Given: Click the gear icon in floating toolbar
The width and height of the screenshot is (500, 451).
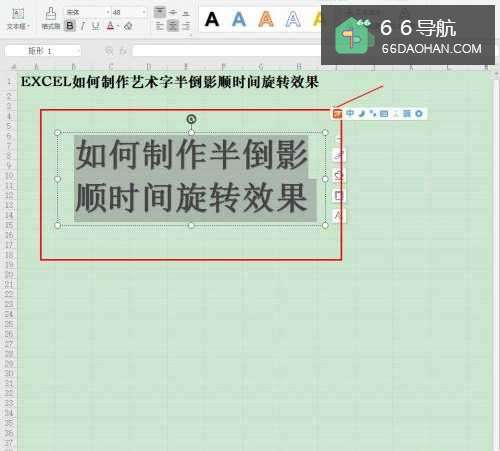Looking at the screenshot, I should (x=419, y=114).
